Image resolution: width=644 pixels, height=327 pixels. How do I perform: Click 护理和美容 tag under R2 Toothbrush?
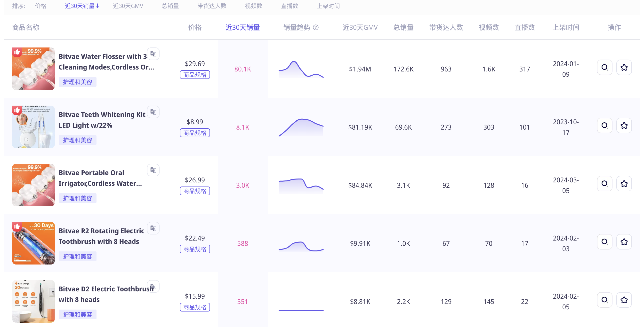[77, 256]
